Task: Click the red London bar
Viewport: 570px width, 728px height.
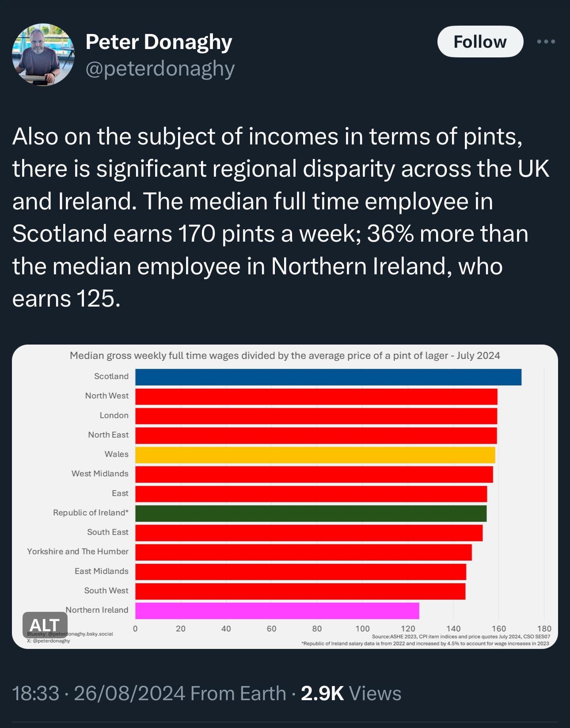Action: pyautogui.click(x=316, y=416)
